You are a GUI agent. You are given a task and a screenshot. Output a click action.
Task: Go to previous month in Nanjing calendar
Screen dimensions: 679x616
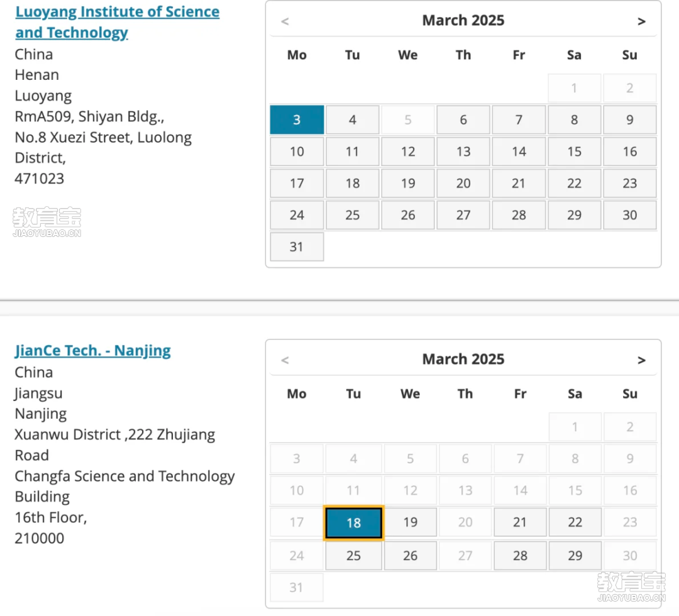point(285,360)
